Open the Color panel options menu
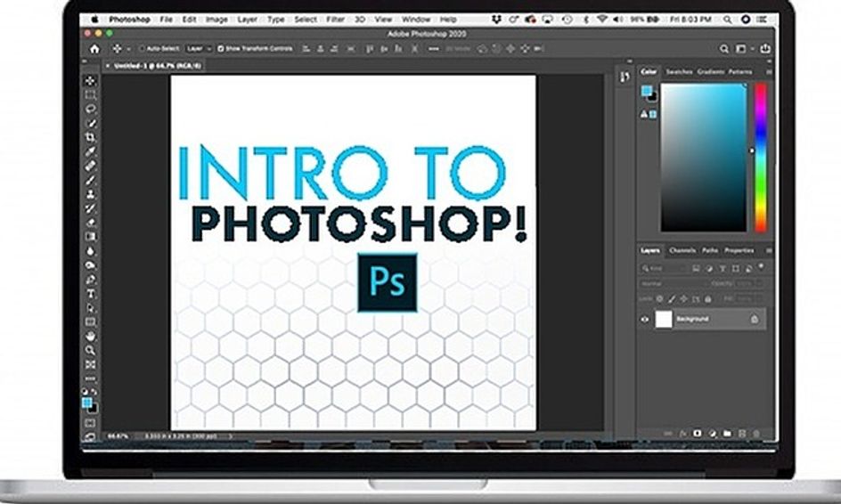This screenshot has width=841, height=504. (x=769, y=71)
